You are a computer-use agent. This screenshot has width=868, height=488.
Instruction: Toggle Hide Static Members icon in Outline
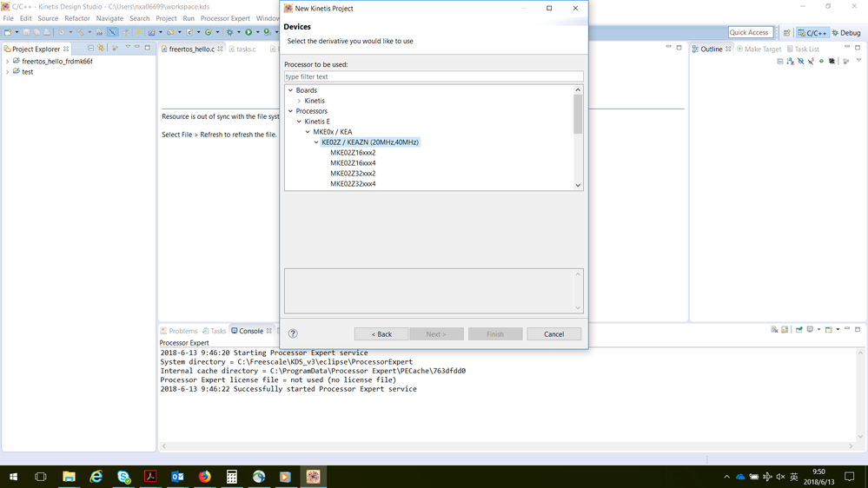[x=811, y=61]
